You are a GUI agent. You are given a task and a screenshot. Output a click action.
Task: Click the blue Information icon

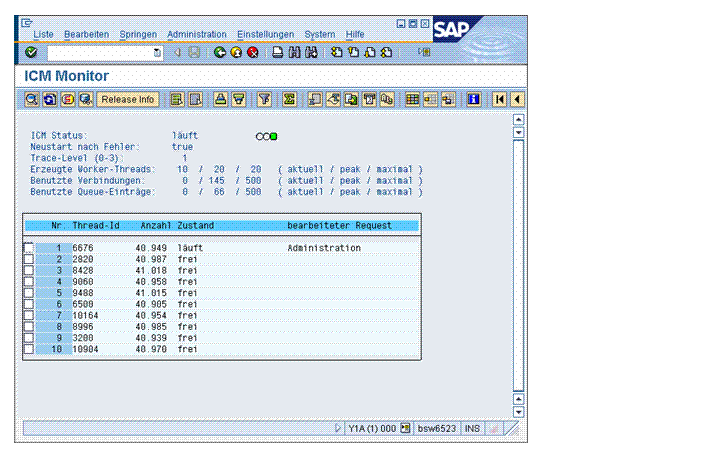473,99
